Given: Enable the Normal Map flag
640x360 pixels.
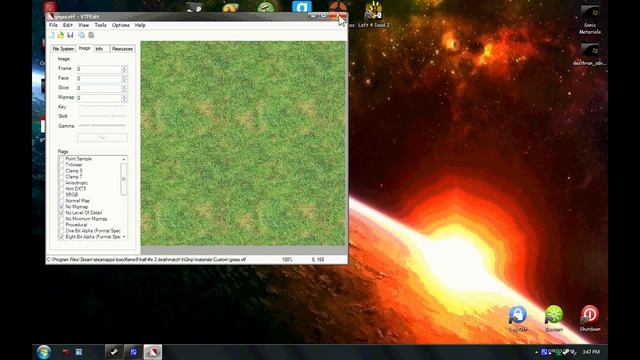Looking at the screenshot, I should [62, 201].
